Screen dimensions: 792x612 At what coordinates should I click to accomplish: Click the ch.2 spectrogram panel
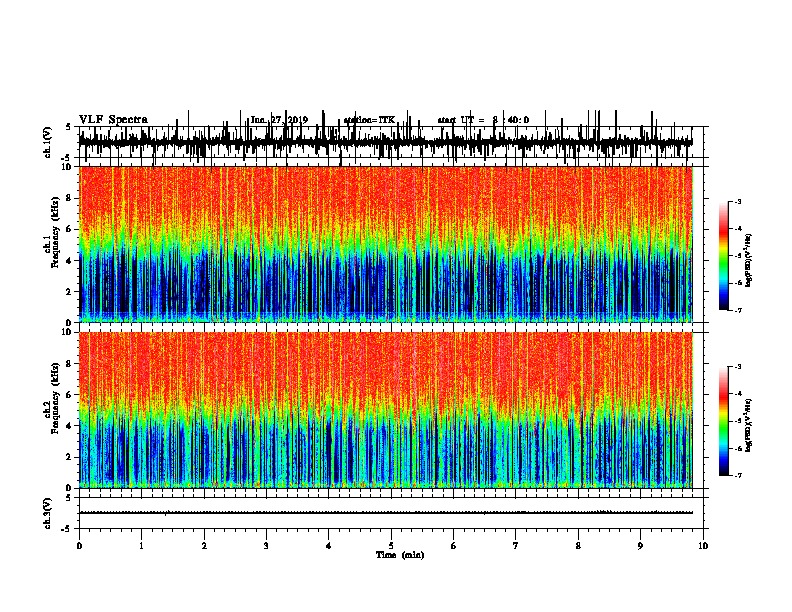pyautogui.click(x=385, y=410)
